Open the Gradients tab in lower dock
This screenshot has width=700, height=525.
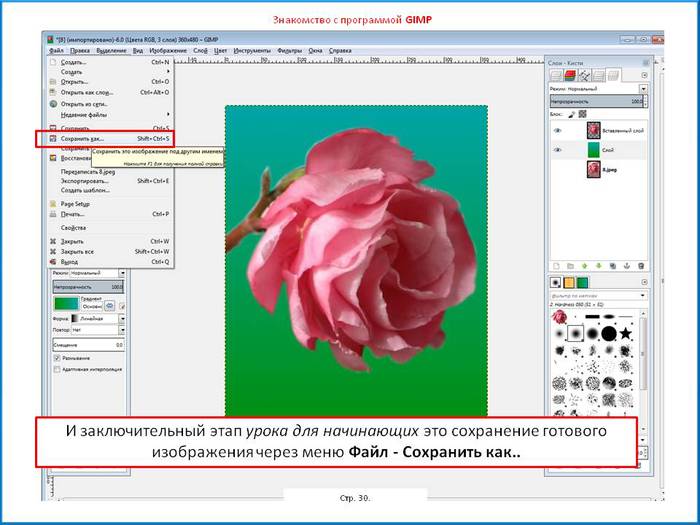[x=583, y=282]
